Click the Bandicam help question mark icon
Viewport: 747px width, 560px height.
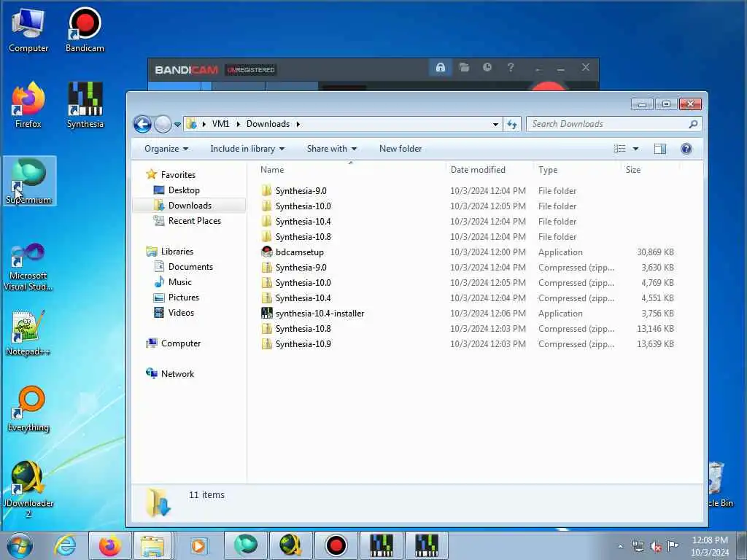(x=510, y=68)
